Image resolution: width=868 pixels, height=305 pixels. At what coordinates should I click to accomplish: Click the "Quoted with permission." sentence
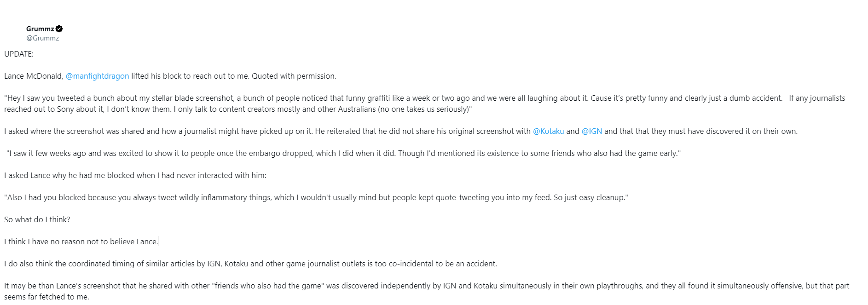tap(294, 76)
